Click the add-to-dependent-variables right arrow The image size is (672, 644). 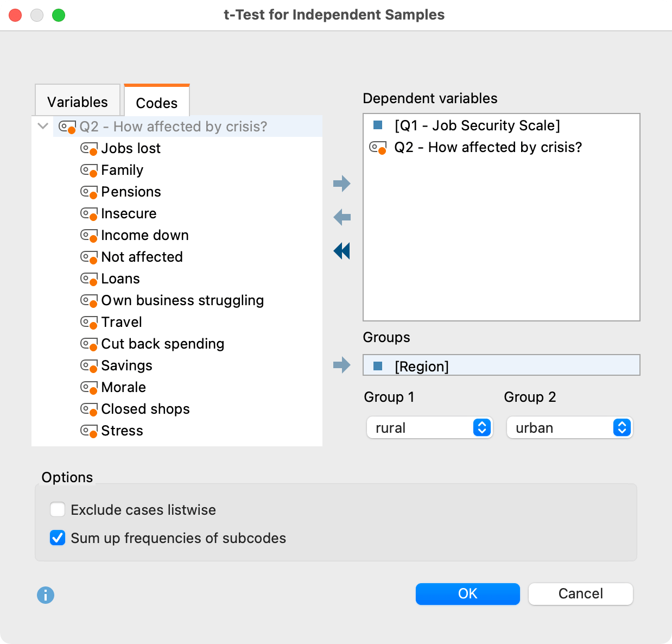[341, 184]
